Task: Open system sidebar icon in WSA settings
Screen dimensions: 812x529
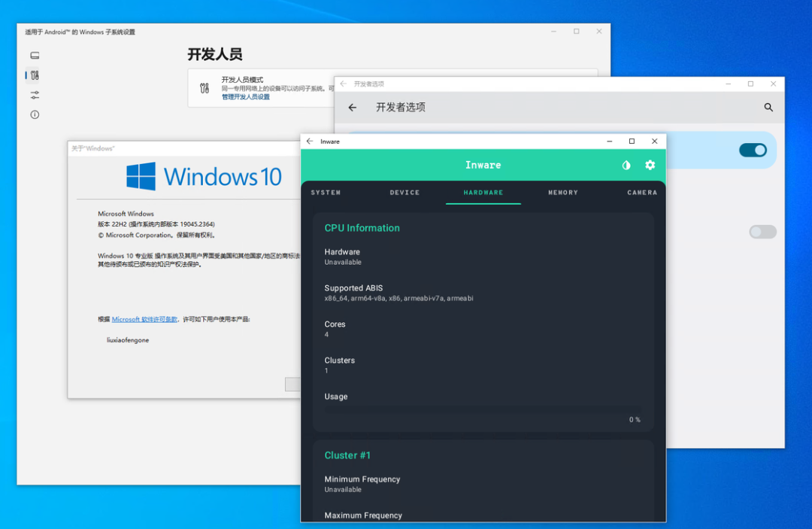Action: coord(35,56)
